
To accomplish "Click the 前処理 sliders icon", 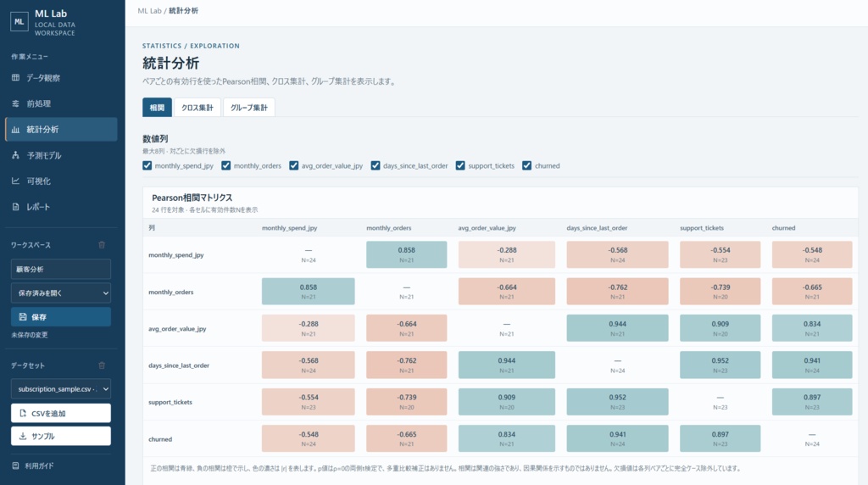I will click(x=15, y=103).
